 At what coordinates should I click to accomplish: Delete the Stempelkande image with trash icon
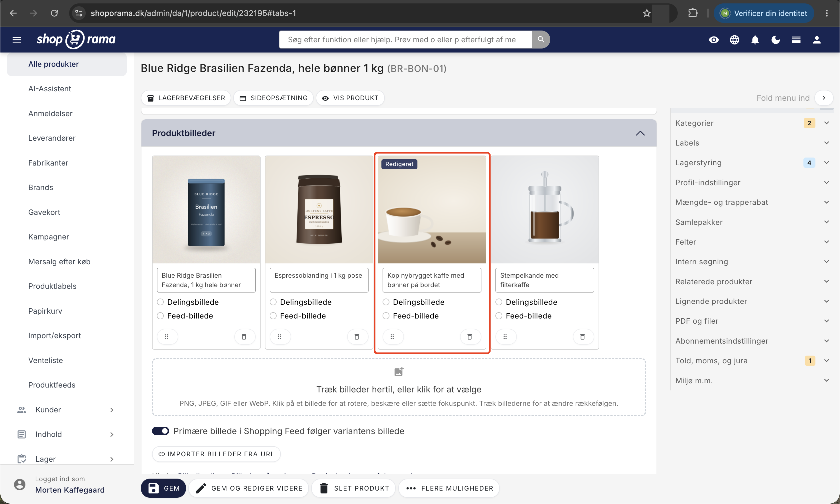point(583,336)
